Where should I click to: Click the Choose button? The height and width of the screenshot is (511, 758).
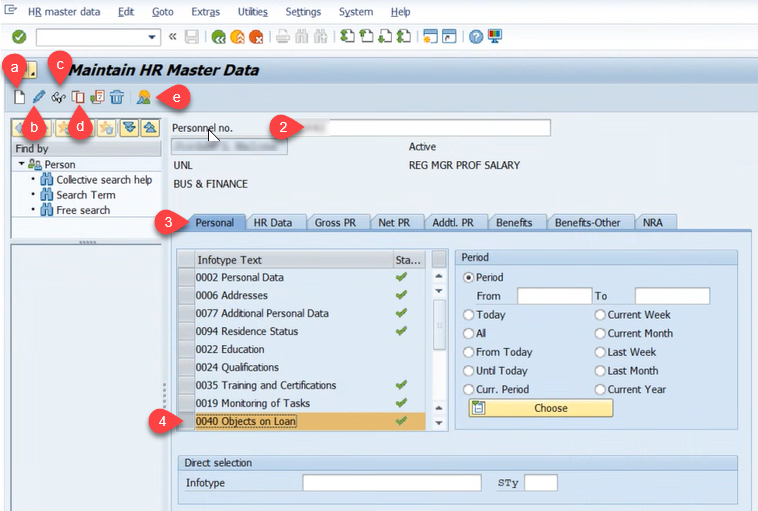[540, 408]
